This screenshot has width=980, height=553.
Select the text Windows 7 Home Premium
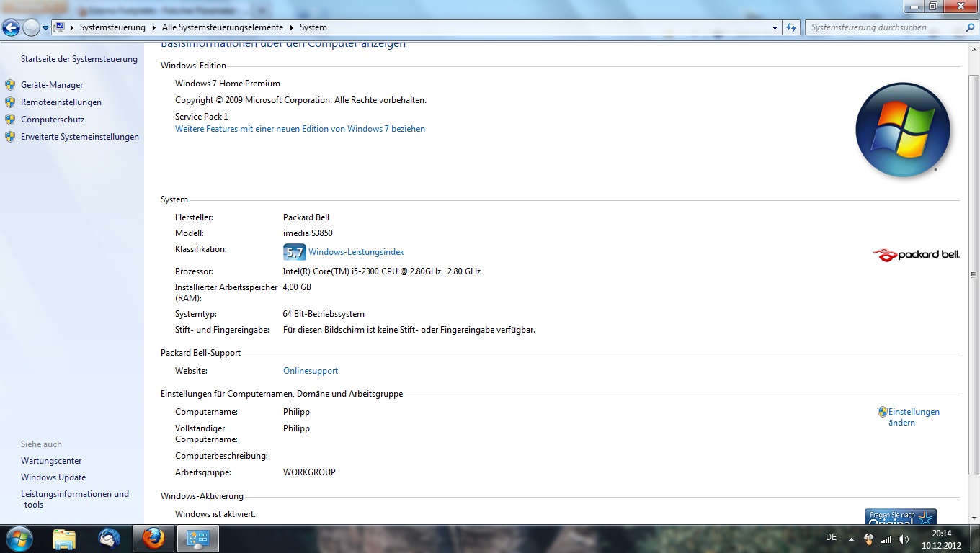[x=228, y=84]
